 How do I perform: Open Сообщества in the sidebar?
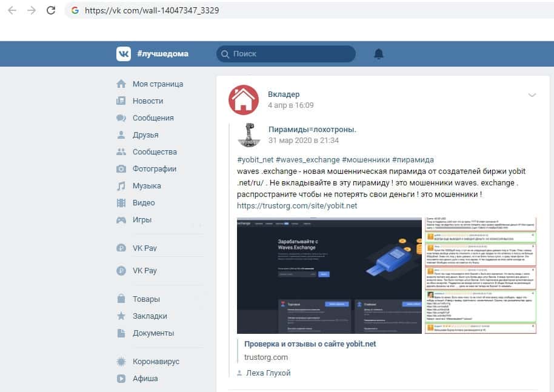[x=155, y=152]
